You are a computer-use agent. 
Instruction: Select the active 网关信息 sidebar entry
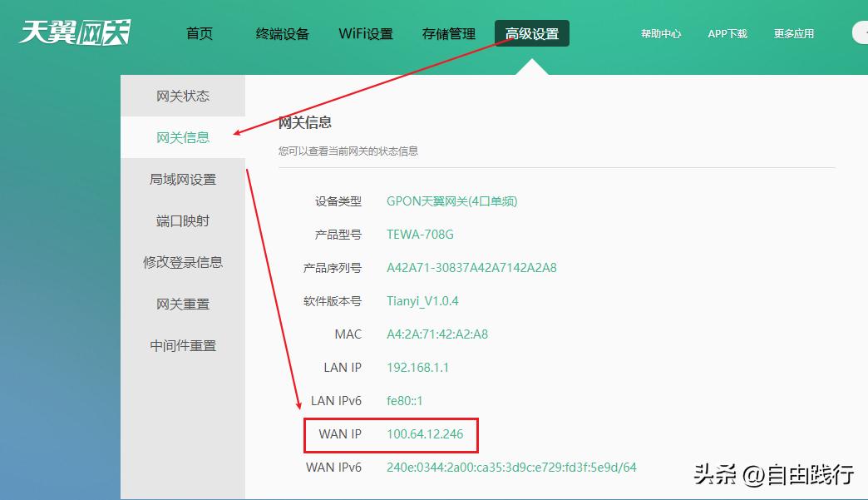pyautogui.click(x=183, y=137)
